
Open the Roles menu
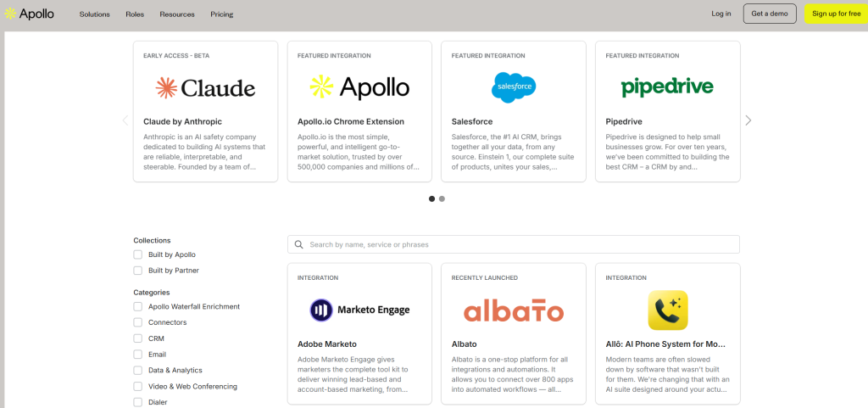[135, 14]
